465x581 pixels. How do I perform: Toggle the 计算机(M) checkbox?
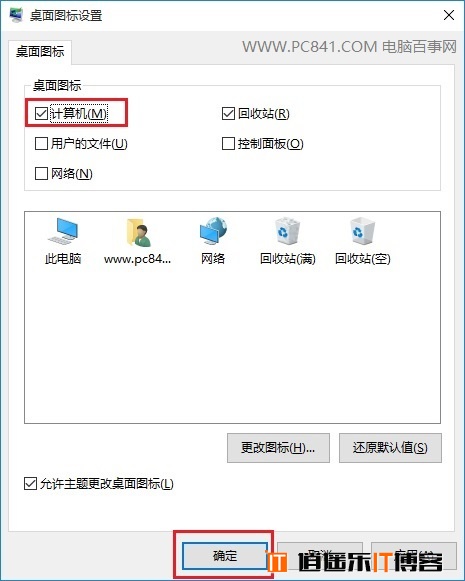tap(41, 113)
